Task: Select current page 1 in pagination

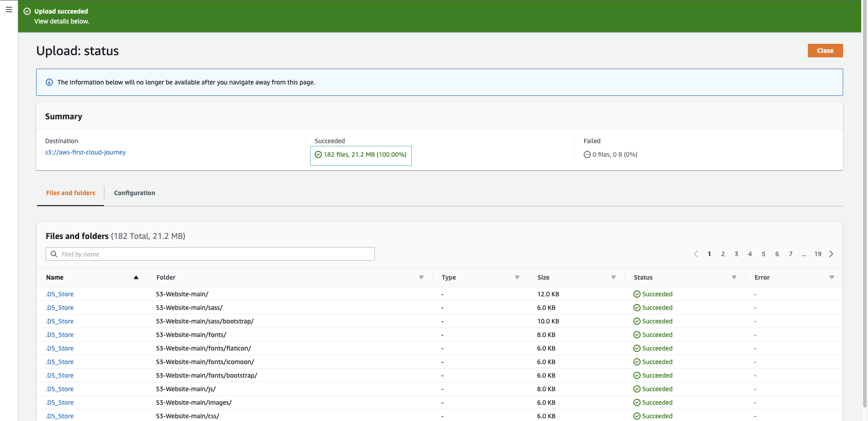Action: point(709,254)
